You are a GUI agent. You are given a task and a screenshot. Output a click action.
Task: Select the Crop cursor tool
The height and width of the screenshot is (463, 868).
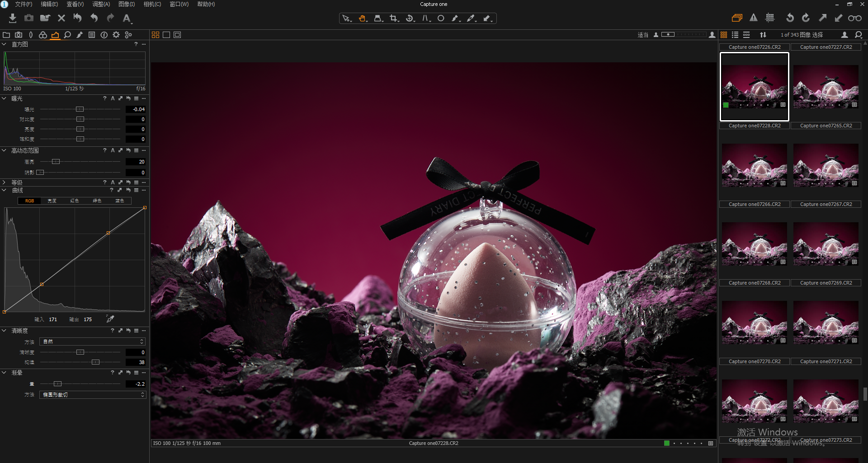pyautogui.click(x=394, y=19)
